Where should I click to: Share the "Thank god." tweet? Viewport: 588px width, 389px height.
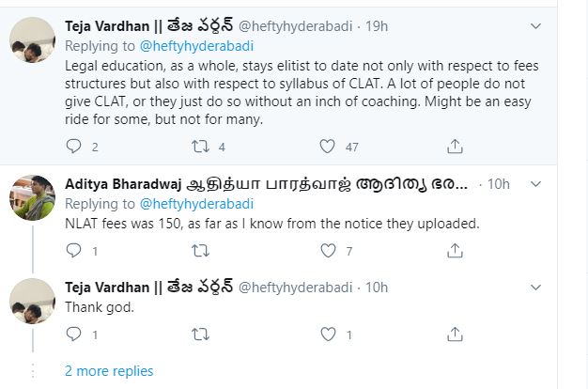click(x=455, y=334)
